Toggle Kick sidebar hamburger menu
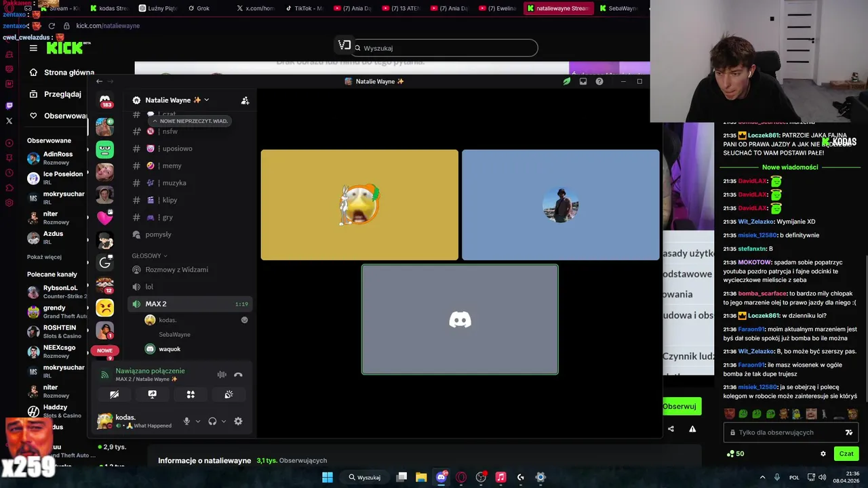The height and width of the screenshot is (488, 868). pyautogui.click(x=33, y=48)
